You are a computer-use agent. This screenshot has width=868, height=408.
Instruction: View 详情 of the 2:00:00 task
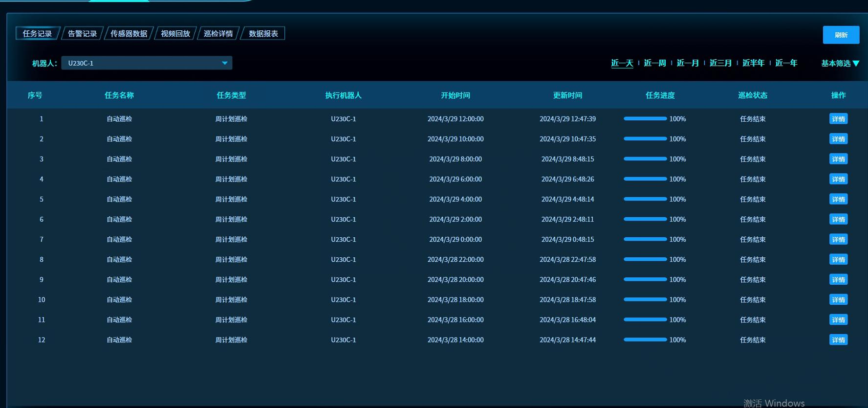tap(838, 219)
